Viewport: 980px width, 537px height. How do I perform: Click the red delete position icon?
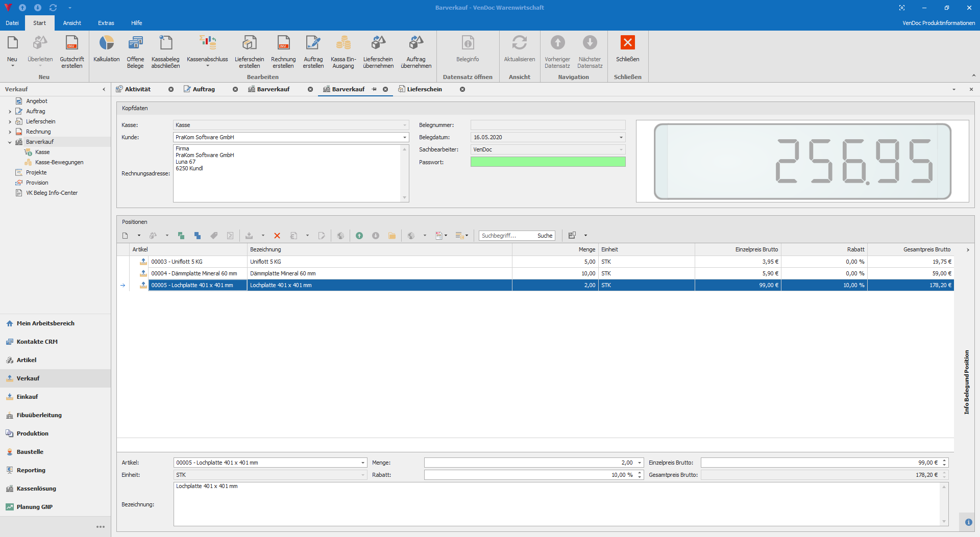[277, 236]
